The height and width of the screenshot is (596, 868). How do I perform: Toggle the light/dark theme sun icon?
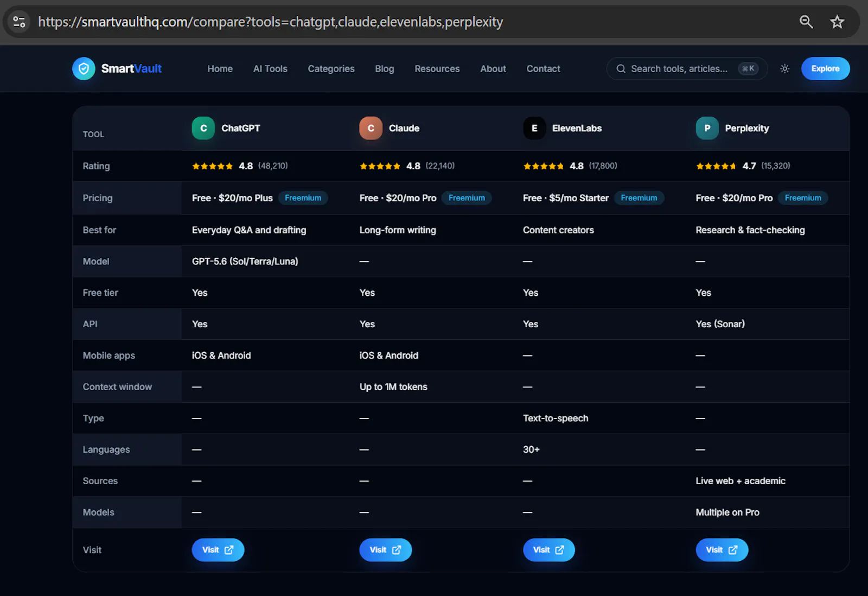(784, 68)
